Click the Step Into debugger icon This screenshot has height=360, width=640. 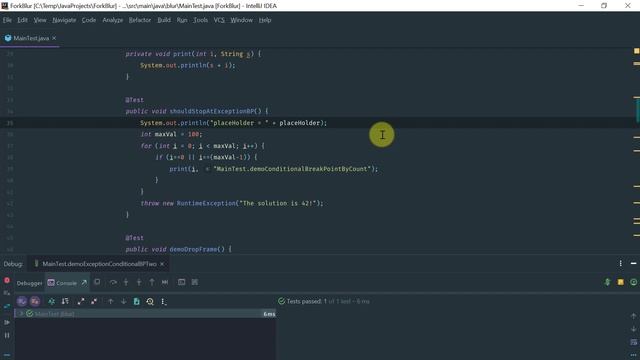[x=126, y=282]
